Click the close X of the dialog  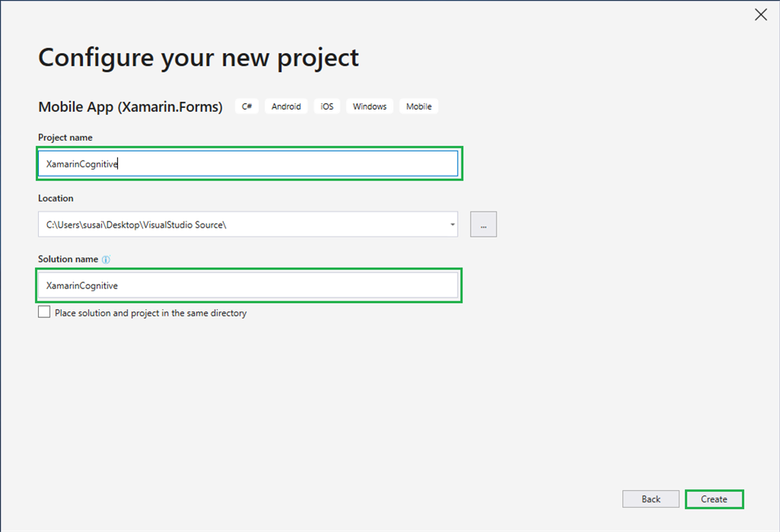click(x=760, y=14)
